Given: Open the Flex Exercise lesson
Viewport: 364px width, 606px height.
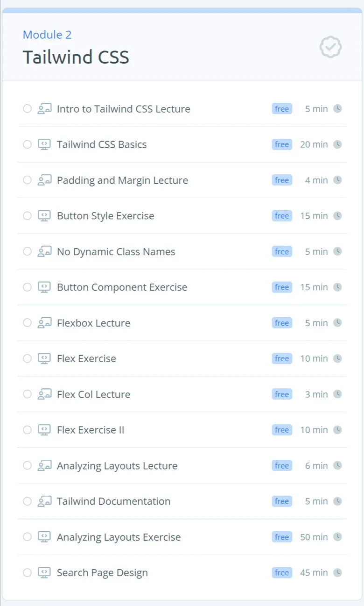Looking at the screenshot, I should point(86,359).
